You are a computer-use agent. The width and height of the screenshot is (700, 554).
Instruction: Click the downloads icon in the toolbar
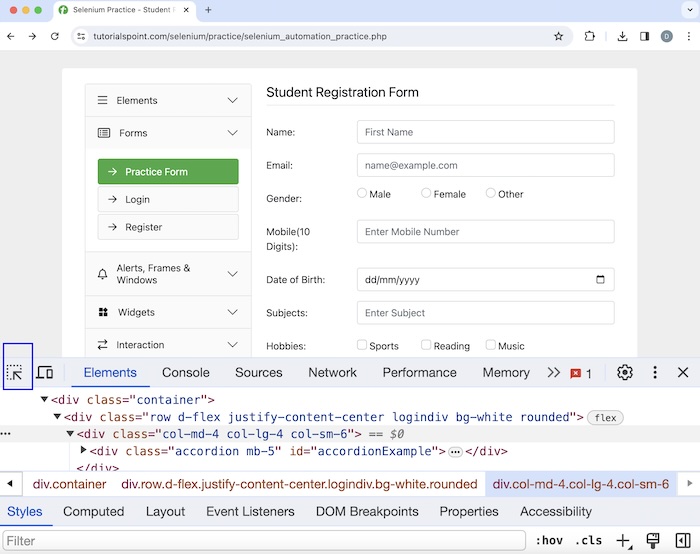[x=622, y=36]
